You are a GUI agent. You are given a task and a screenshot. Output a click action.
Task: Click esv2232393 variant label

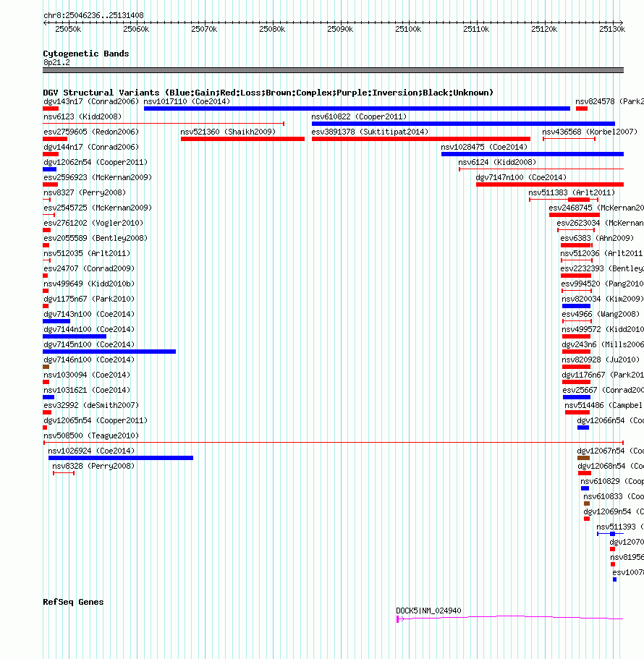(x=602, y=268)
